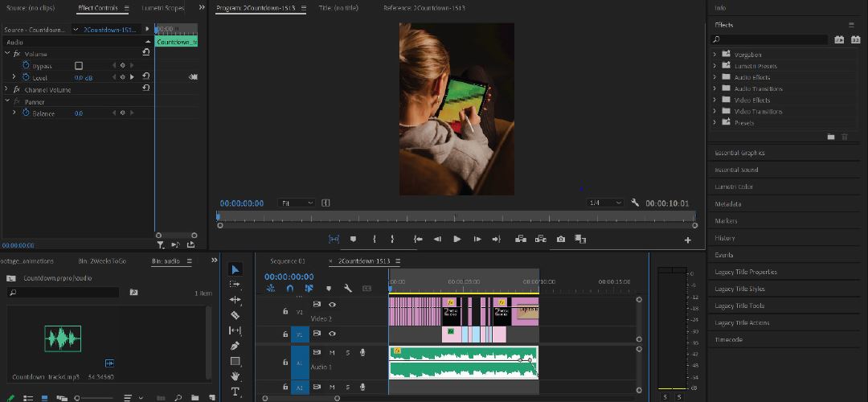Click the Export Frame camera icon
The width and height of the screenshot is (868, 402).
click(x=560, y=239)
